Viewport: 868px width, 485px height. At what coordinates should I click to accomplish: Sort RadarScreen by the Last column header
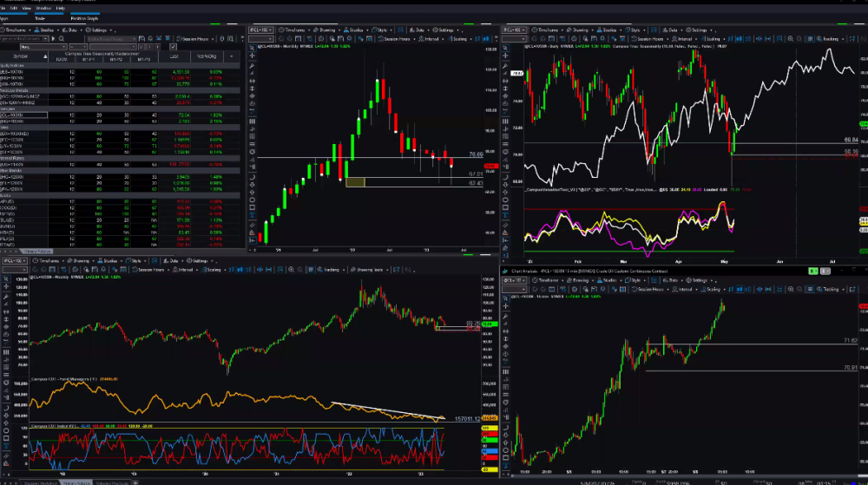(174, 56)
